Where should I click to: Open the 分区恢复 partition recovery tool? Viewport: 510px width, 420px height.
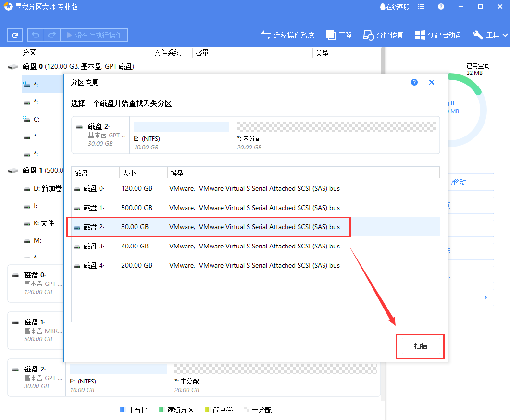click(x=383, y=35)
